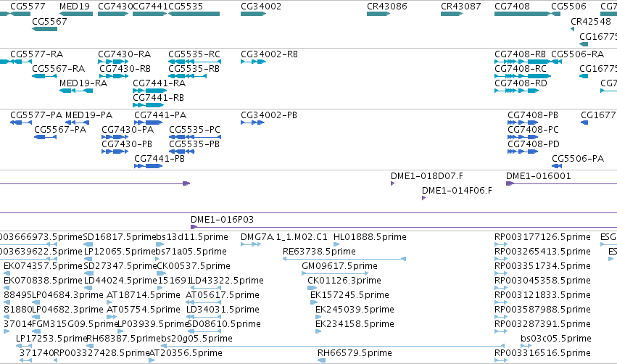This screenshot has height=364, width=617.
Task: Click the teal CG34002 gene arrow glyph
Action: [254, 14]
